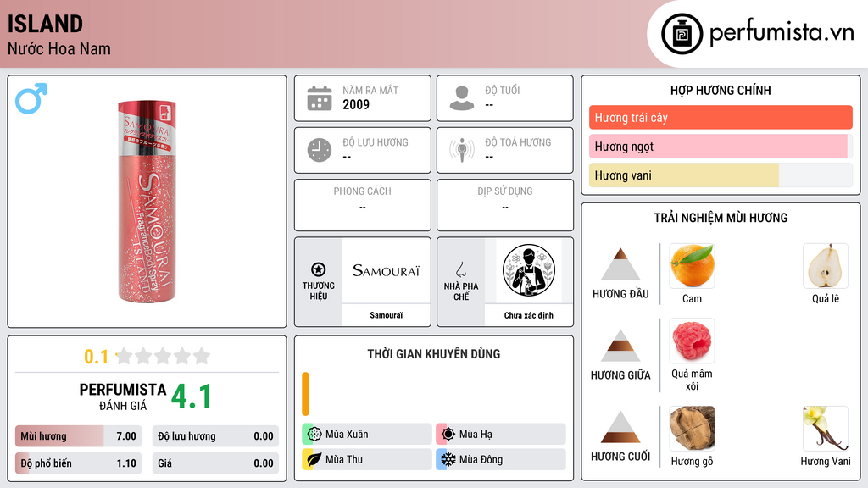
Task: Click the Mùa Đông snowflake icon
Action: [448, 459]
